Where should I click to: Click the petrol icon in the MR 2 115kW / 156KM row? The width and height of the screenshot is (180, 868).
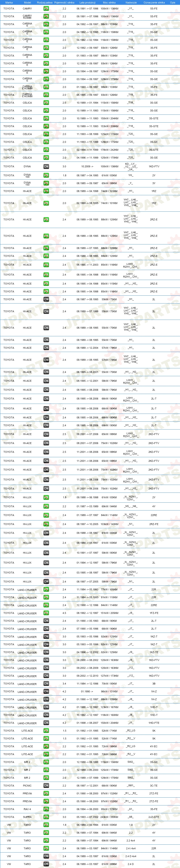point(46,762)
